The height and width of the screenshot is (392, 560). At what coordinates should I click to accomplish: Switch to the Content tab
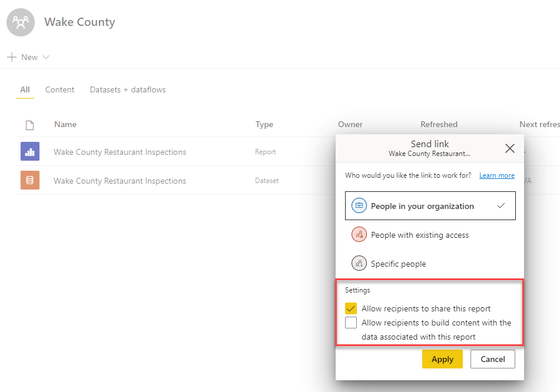tap(59, 90)
